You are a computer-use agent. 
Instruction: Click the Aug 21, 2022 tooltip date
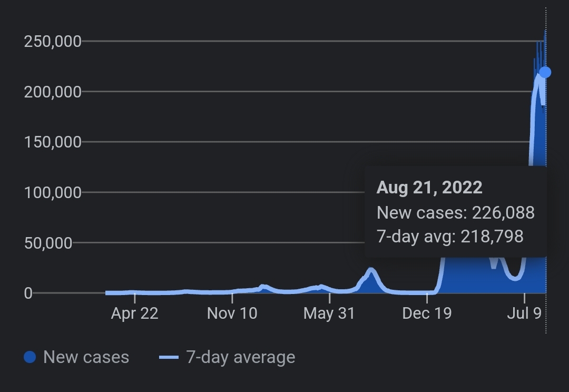429,188
